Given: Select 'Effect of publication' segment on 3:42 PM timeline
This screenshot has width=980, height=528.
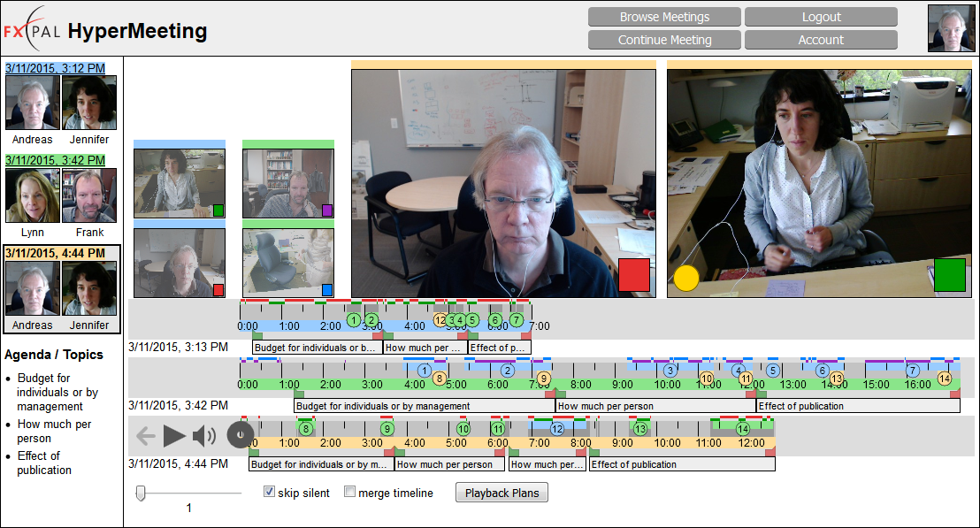Looking at the screenshot, I should click(x=857, y=406).
